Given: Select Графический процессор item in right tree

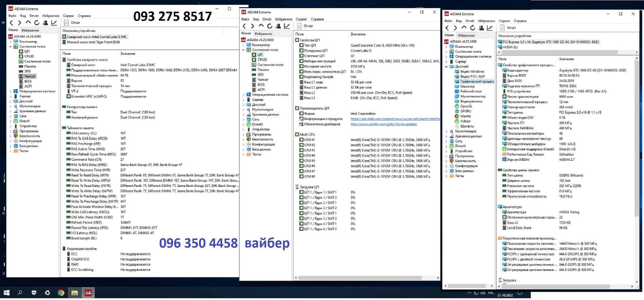Looking at the screenshot, I should [477, 81].
